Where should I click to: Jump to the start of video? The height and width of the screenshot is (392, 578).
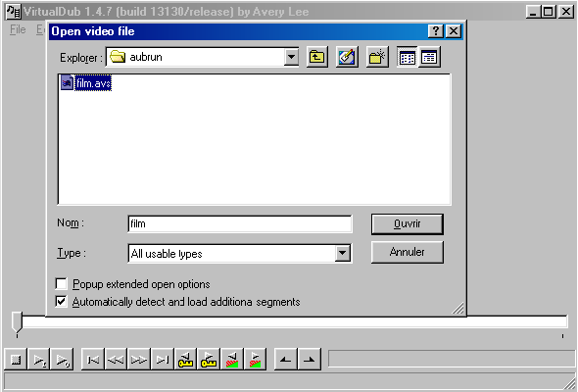click(x=92, y=360)
